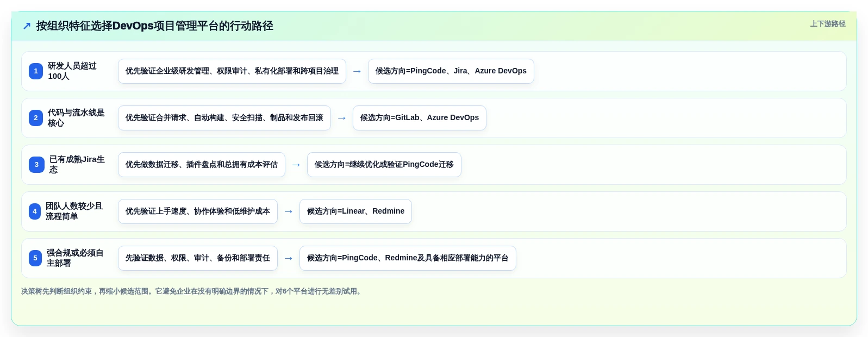Click the 上下游路径 label at top right
This screenshot has width=868, height=337.
tap(828, 24)
